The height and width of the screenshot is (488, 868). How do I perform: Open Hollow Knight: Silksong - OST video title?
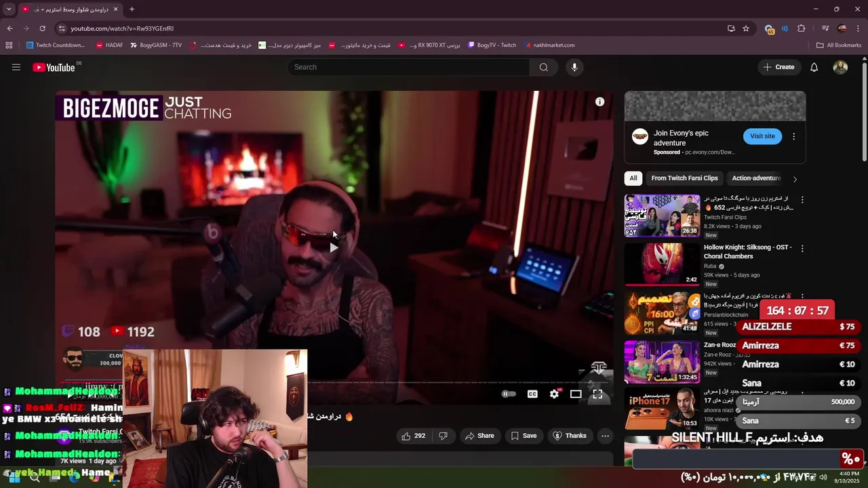[x=747, y=252]
